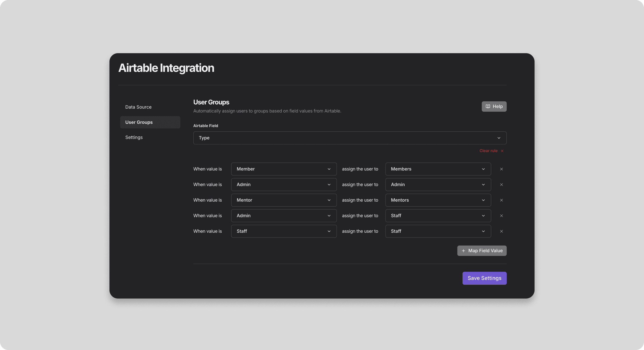Save Settings for the integration
The width and height of the screenshot is (644, 350).
pyautogui.click(x=484, y=278)
